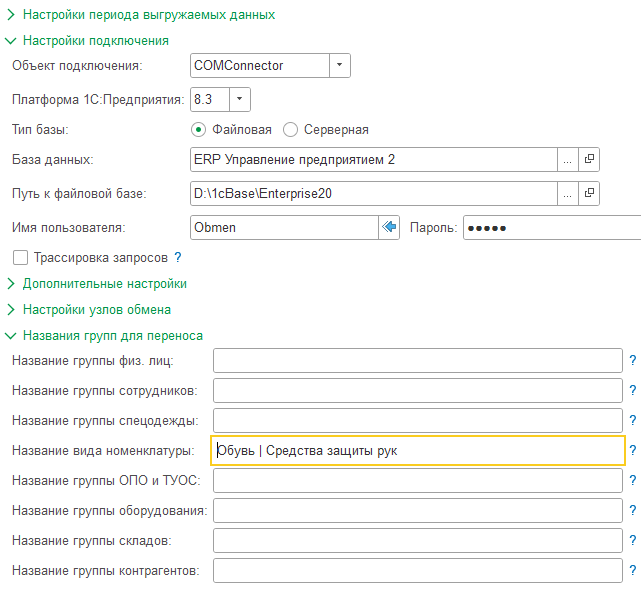Image resolution: width=641 pixels, height=591 pixels.
Task: Open the Платформа 1С:Предприятия version dropdown
Action: click(x=240, y=99)
